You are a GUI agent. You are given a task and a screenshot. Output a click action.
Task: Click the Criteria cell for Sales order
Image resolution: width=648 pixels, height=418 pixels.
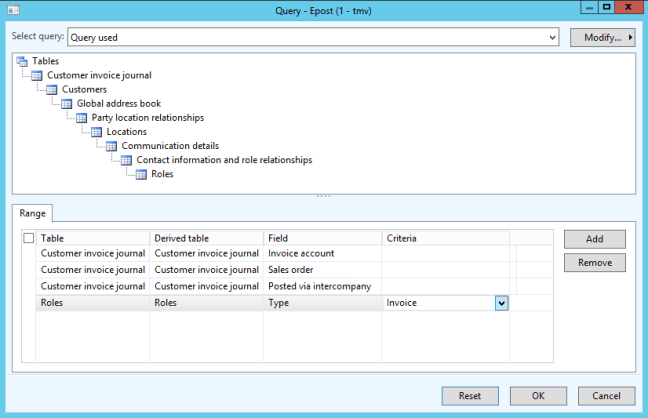click(446, 270)
